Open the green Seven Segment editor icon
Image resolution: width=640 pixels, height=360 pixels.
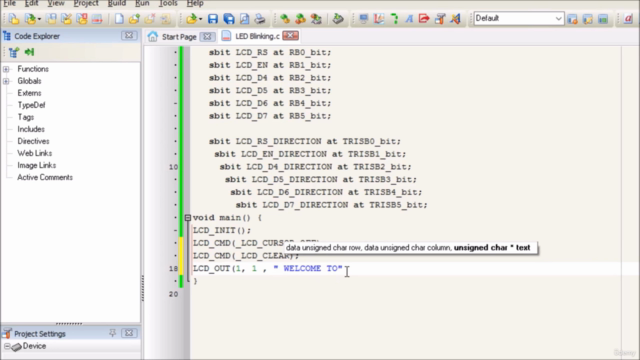pyautogui.click(x=394, y=19)
